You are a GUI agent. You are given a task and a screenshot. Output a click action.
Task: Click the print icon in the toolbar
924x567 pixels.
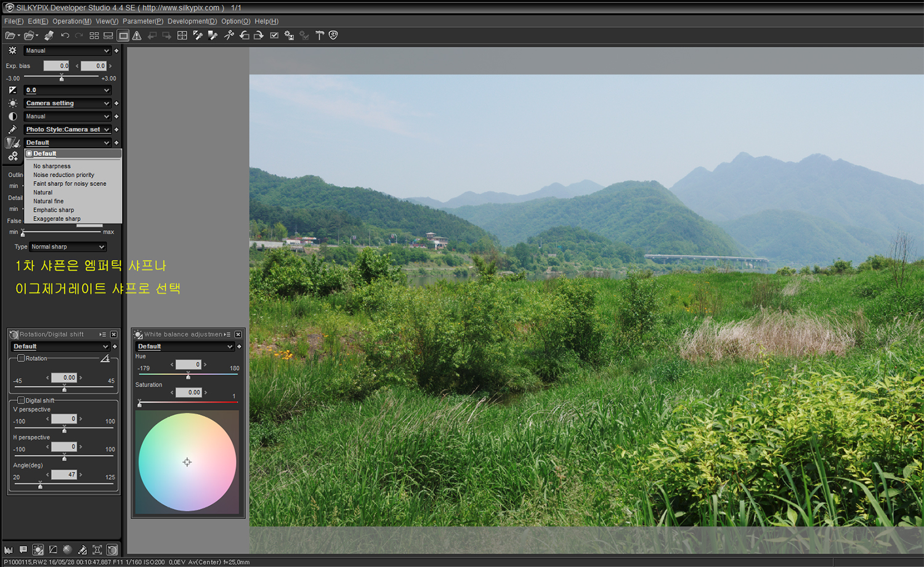(x=49, y=36)
